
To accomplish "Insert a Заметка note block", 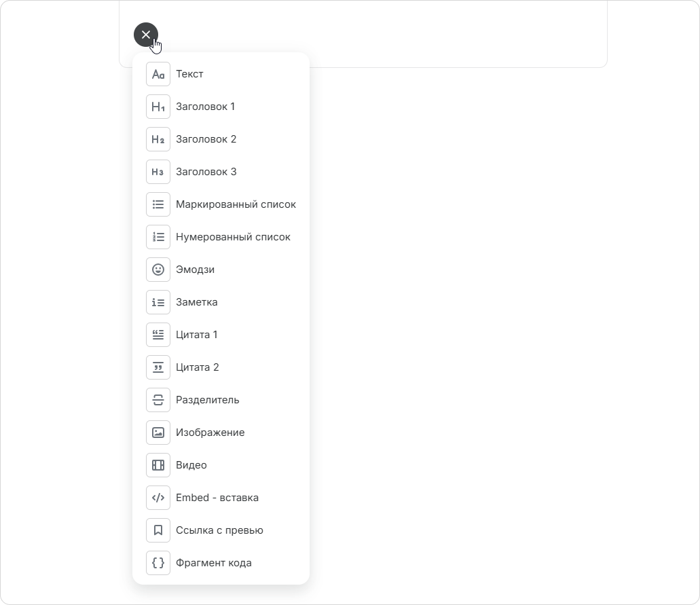I will pos(221,302).
